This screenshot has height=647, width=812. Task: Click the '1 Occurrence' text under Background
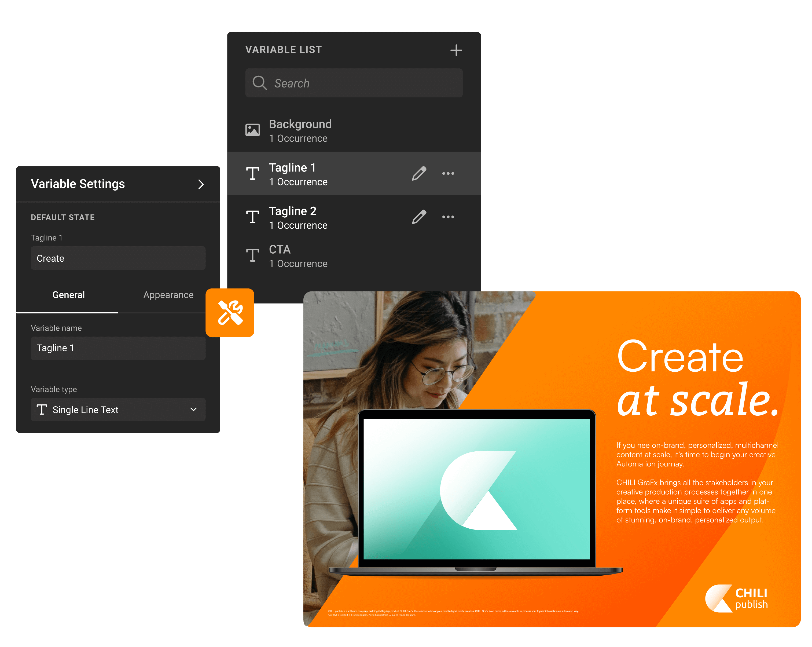pos(298,139)
